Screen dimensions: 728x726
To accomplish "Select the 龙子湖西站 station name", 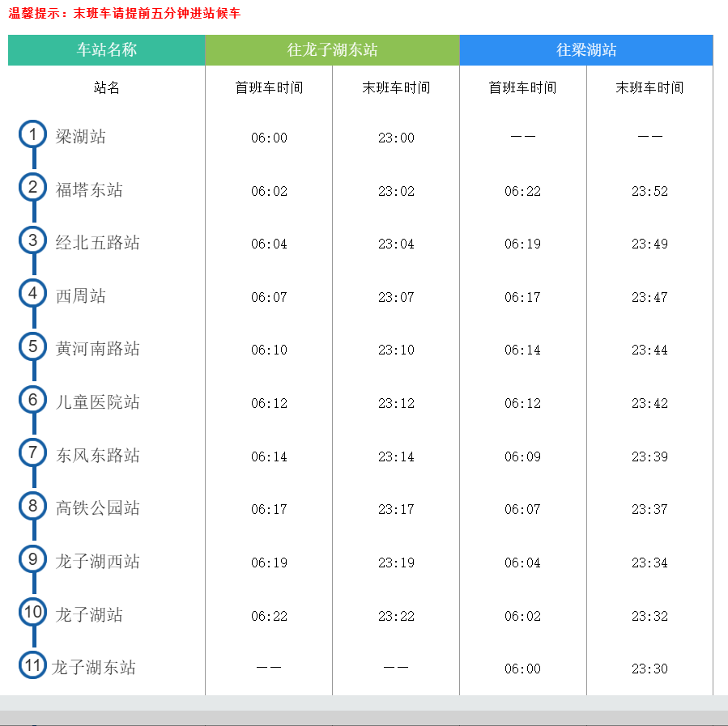I will pos(97,562).
